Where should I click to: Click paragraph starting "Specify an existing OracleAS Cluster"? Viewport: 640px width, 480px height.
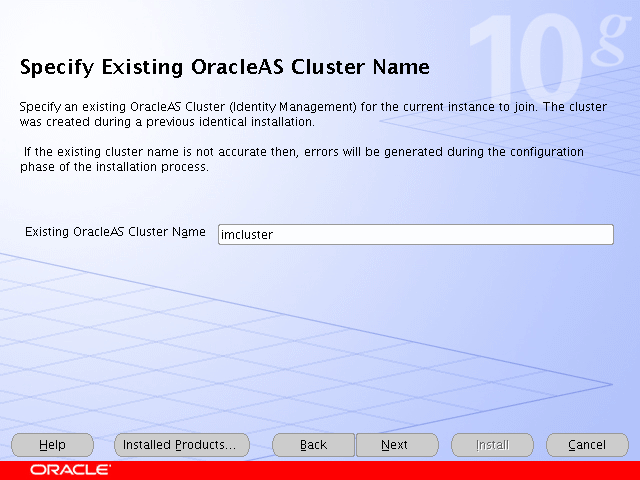(313, 114)
